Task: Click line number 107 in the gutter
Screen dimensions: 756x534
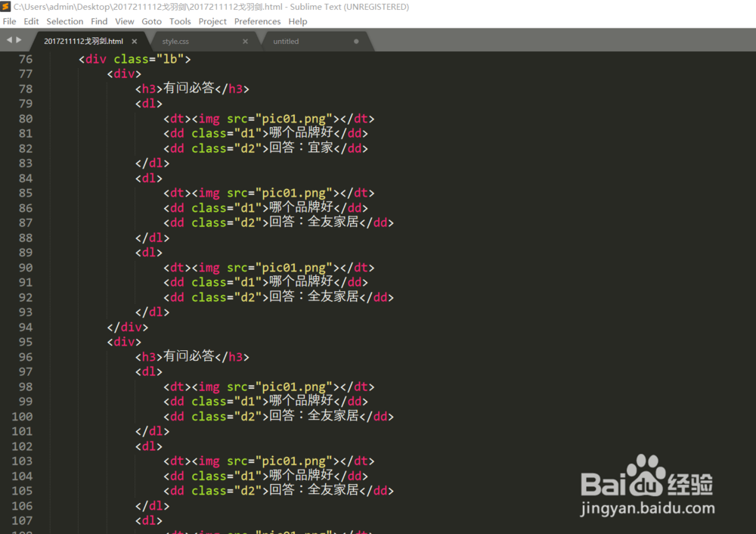Action: 22,521
